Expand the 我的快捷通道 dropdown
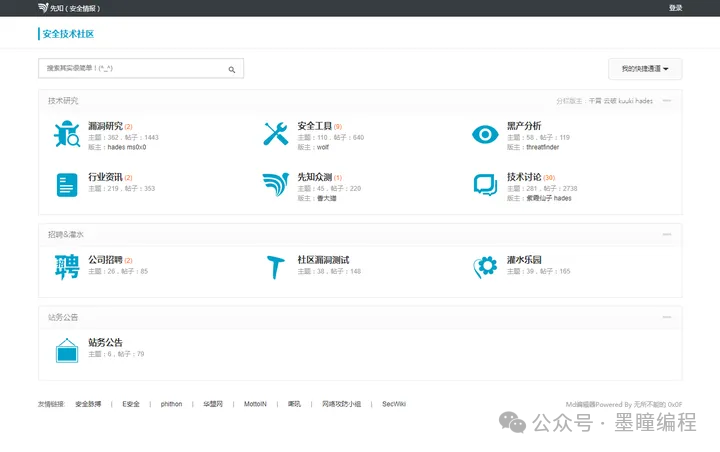 pos(645,69)
